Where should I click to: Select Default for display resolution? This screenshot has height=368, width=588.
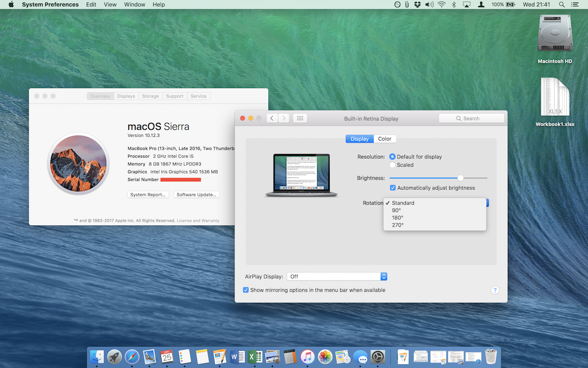click(x=392, y=156)
